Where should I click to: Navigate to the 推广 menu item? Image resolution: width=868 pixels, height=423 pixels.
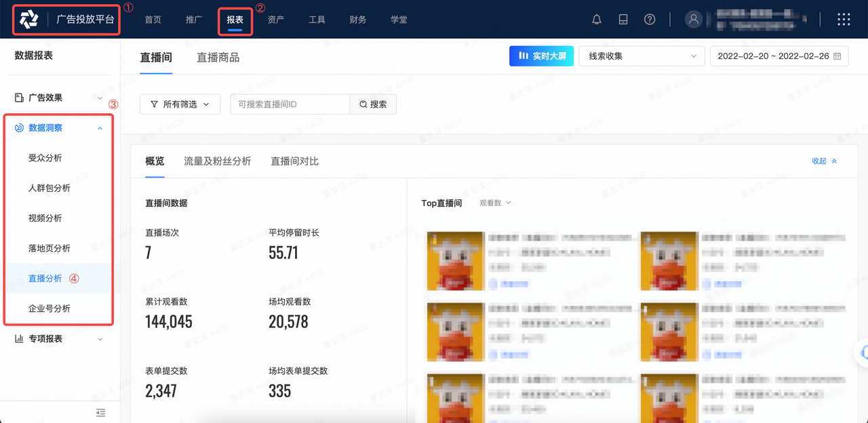tap(193, 20)
